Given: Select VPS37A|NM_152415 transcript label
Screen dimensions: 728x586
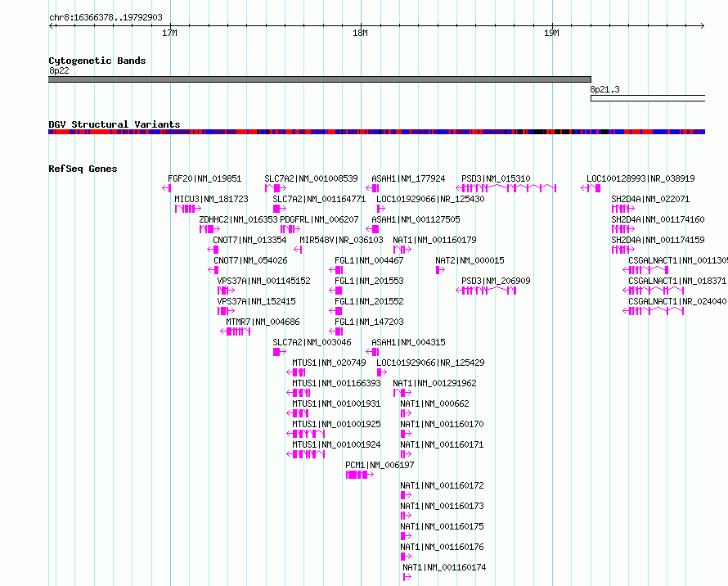Looking at the screenshot, I should (x=256, y=301).
